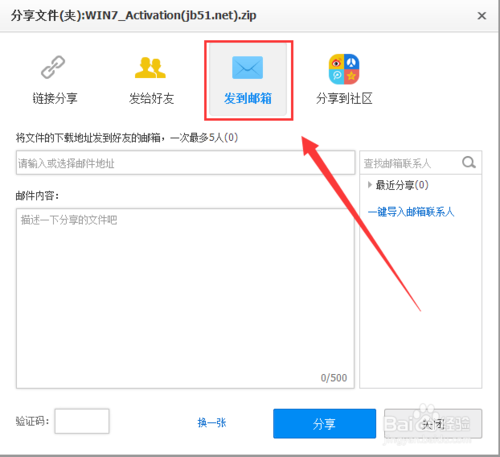500x457 pixels.
Task: Click the 一键导入邮箱联系人 link
Action: coord(411,212)
